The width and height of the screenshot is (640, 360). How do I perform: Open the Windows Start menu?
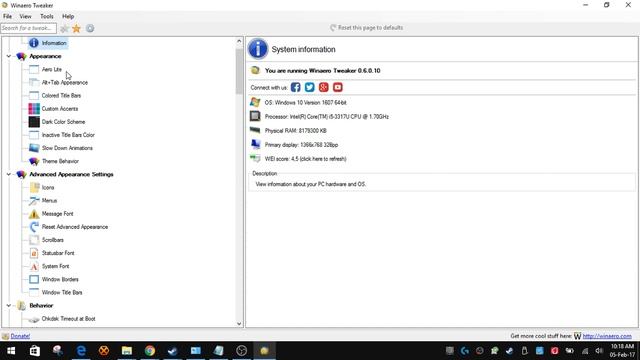tap(11, 351)
